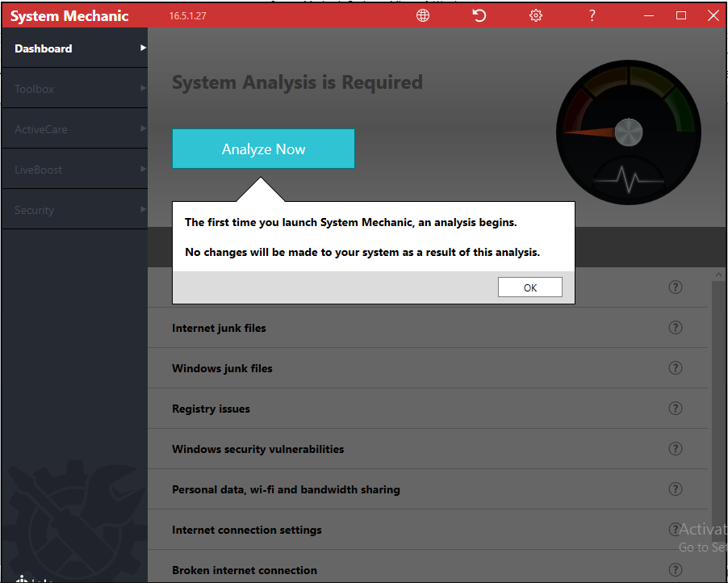Click the help icon in the row behind the OK dialog
728x583 pixels.
676,287
